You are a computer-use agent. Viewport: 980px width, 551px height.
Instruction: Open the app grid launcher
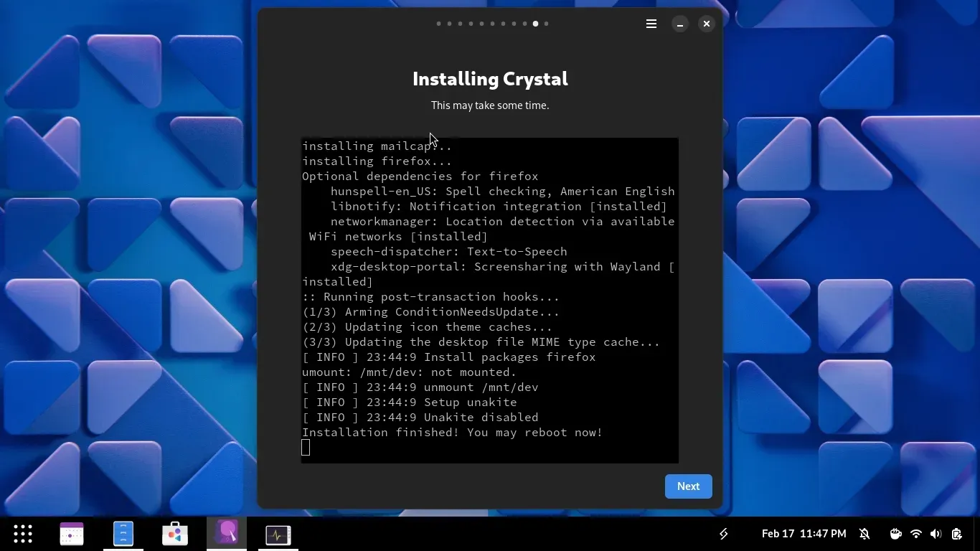coord(23,534)
